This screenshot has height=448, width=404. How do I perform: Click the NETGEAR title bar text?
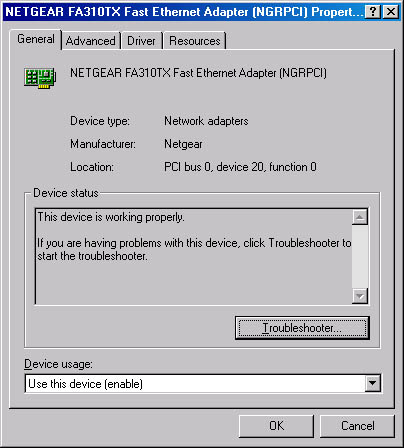(x=184, y=12)
